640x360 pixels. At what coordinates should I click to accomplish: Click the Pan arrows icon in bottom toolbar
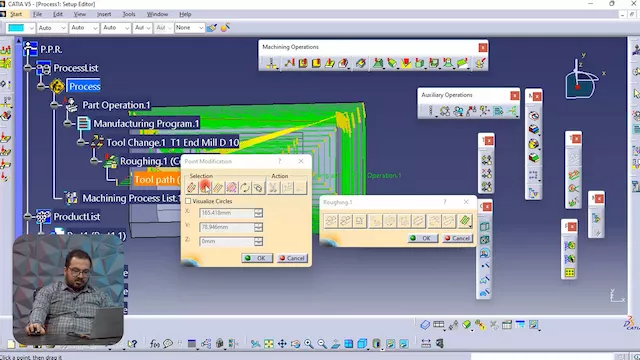tap(282, 344)
